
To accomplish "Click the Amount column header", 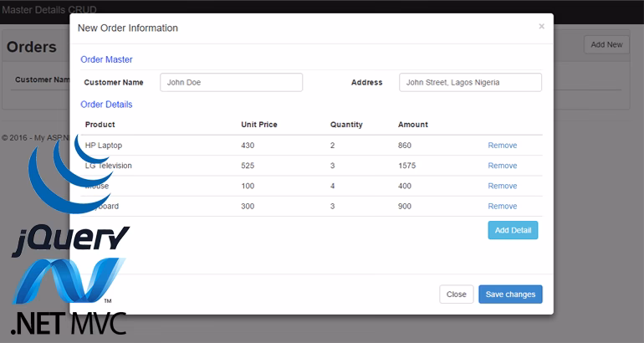I will point(413,125).
